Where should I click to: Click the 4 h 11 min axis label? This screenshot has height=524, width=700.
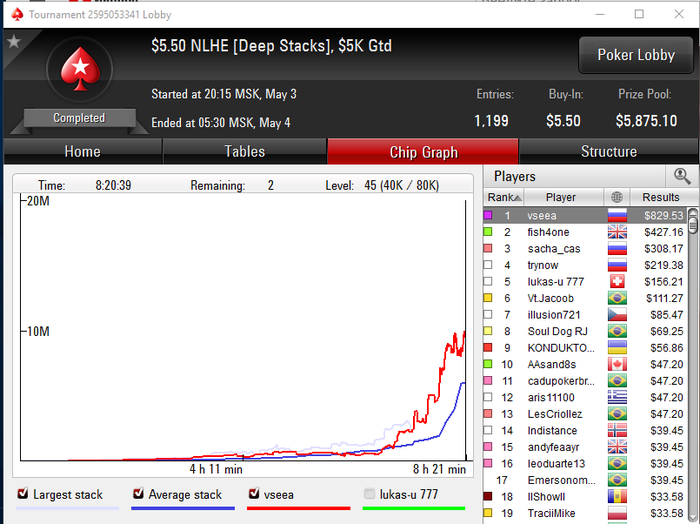pyautogui.click(x=216, y=469)
